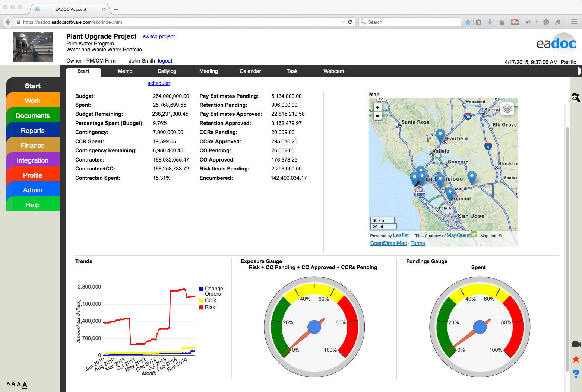Open the green Help section in left sidebar
This screenshot has width=582, height=392.
(x=33, y=205)
